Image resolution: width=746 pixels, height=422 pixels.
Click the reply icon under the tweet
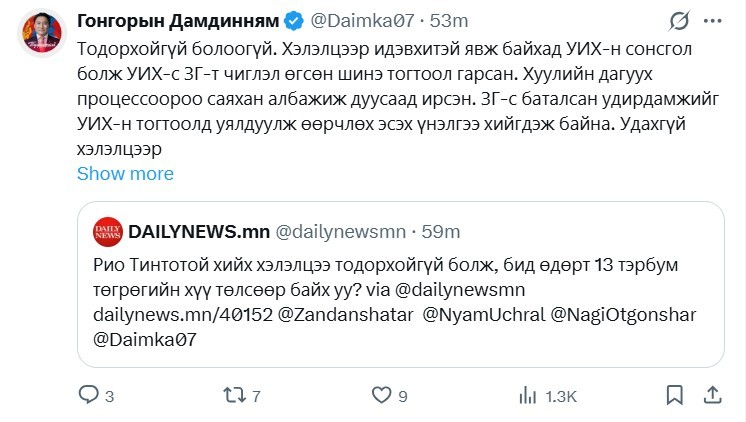[88, 396]
